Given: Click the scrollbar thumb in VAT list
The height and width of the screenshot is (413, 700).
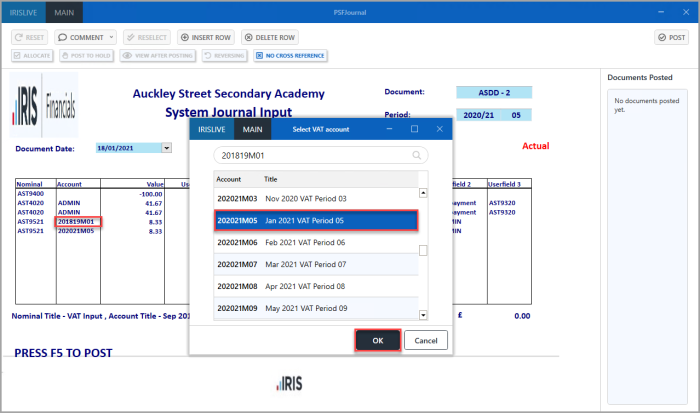Looking at the screenshot, I should click(x=423, y=250).
